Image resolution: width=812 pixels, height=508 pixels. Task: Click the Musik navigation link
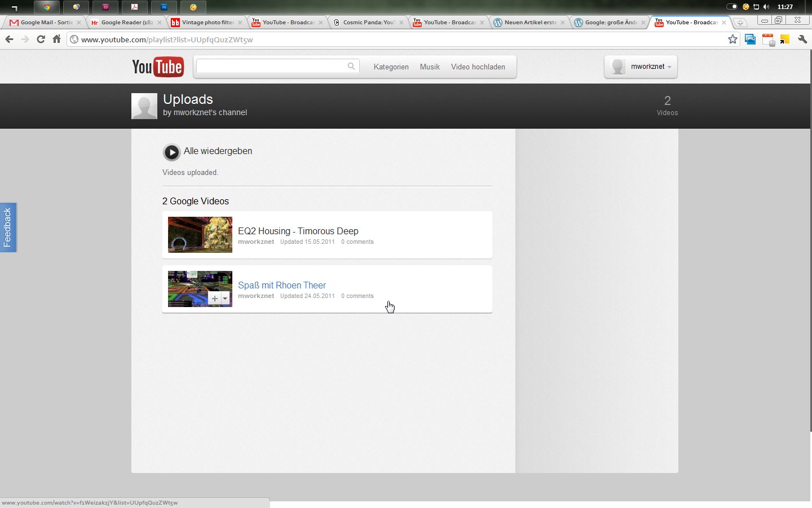coord(430,67)
